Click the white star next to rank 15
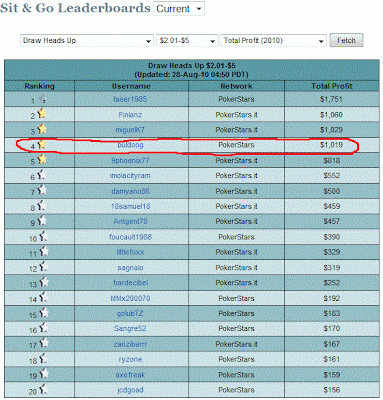Screen dimensions: 383x400 (44, 312)
